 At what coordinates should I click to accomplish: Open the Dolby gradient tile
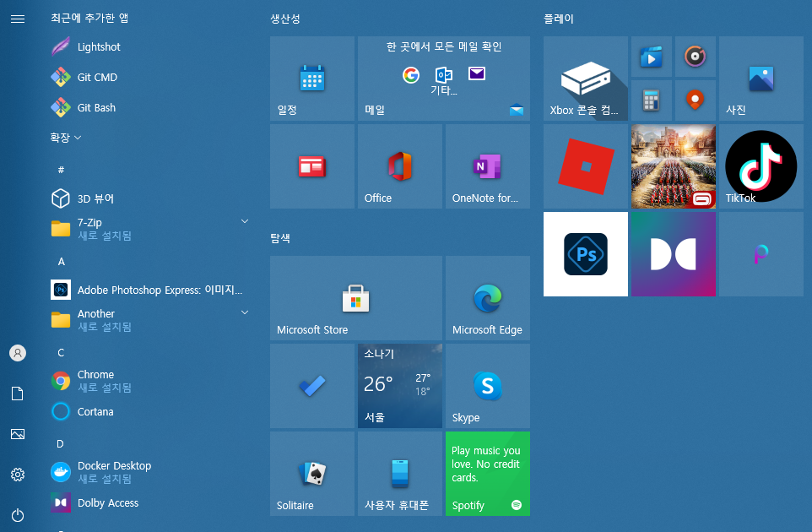tap(674, 254)
